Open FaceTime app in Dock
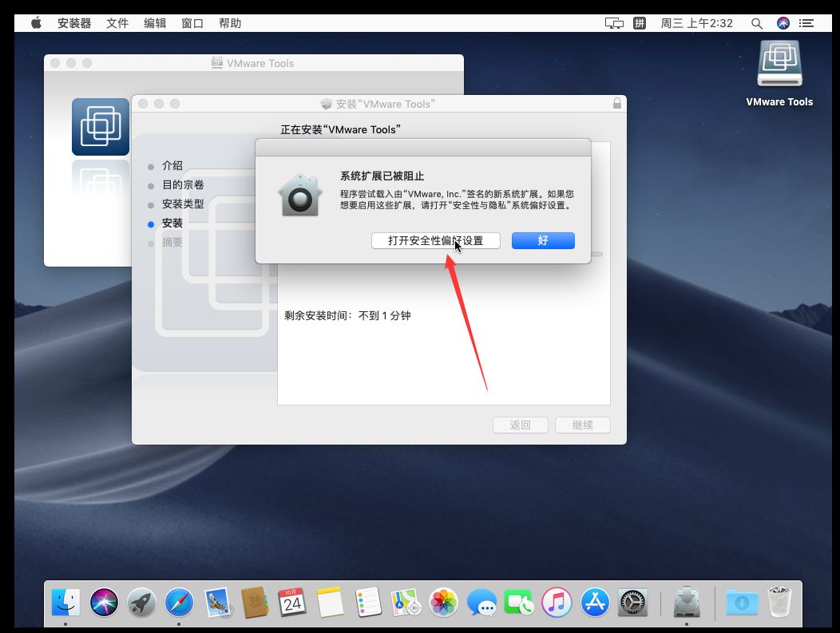 coord(518,603)
